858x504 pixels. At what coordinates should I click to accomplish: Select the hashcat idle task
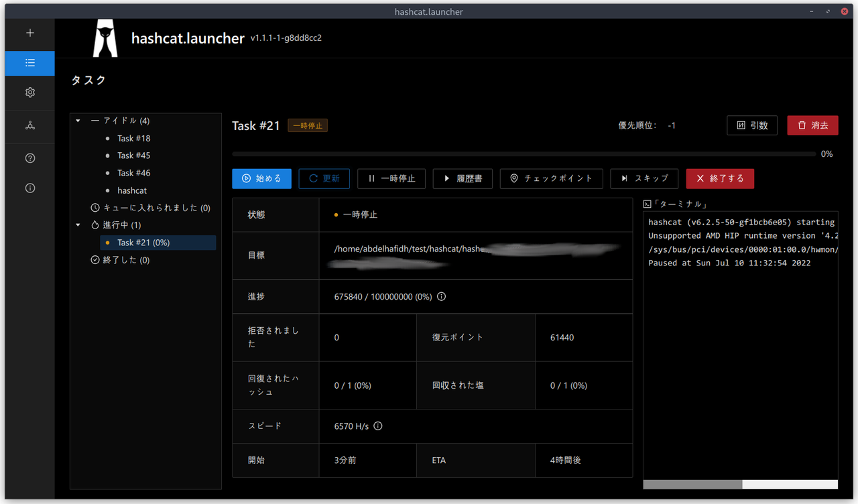point(132,190)
